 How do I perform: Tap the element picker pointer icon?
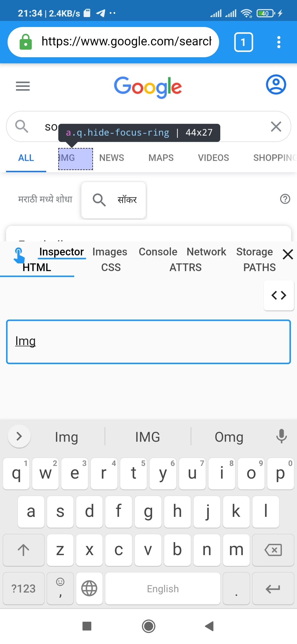click(19, 255)
